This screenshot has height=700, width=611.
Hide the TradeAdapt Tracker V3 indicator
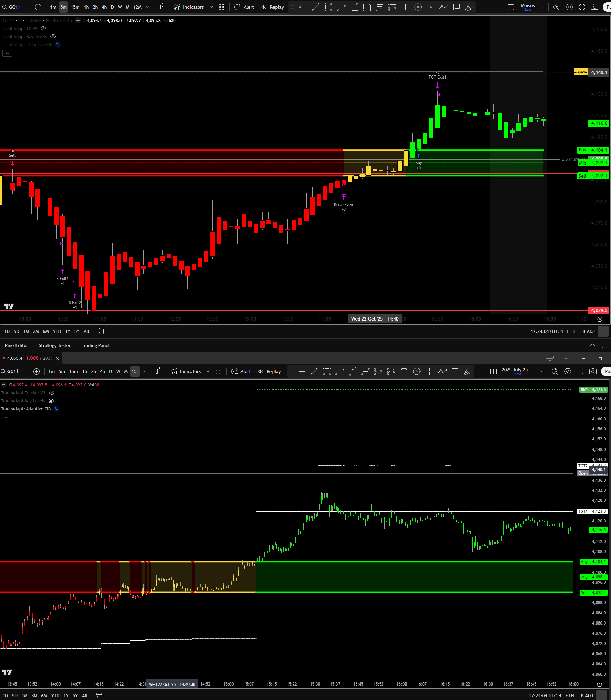pos(51,393)
